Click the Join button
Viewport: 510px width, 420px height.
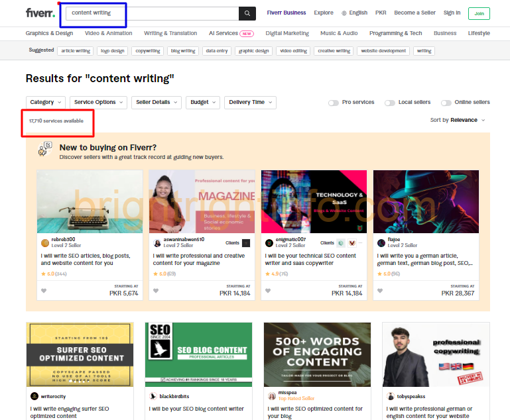click(479, 13)
